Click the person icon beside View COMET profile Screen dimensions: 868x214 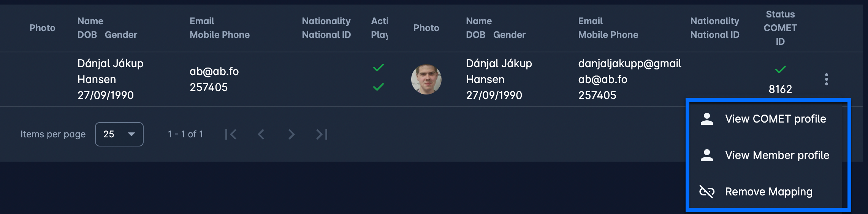tap(707, 119)
